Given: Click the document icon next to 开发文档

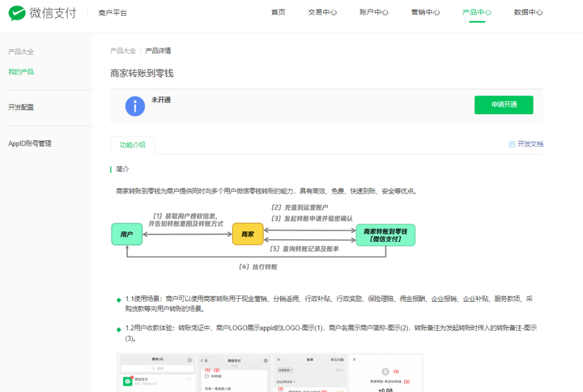Looking at the screenshot, I should tap(512, 144).
